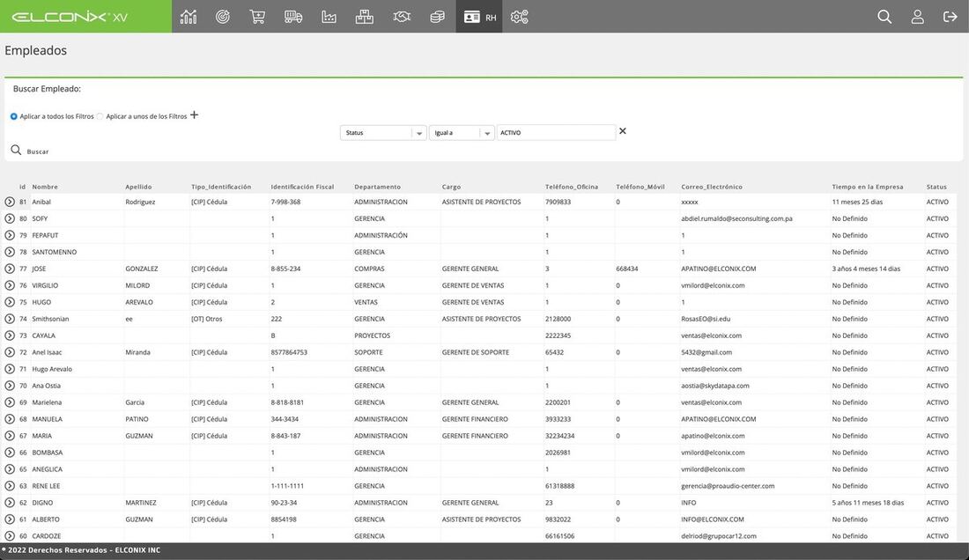Expand employee row 78 SANTOMENNO

(10, 252)
